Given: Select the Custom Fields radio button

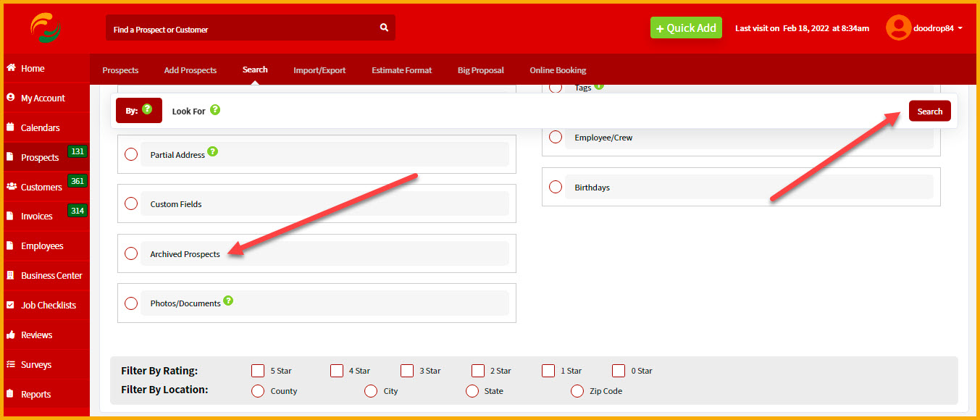Looking at the screenshot, I should pos(131,203).
